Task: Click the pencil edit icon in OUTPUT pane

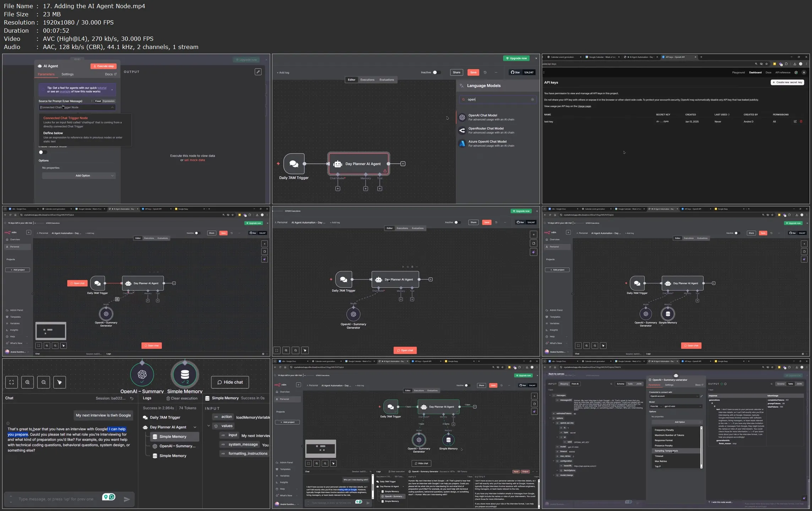Action: coord(258,72)
